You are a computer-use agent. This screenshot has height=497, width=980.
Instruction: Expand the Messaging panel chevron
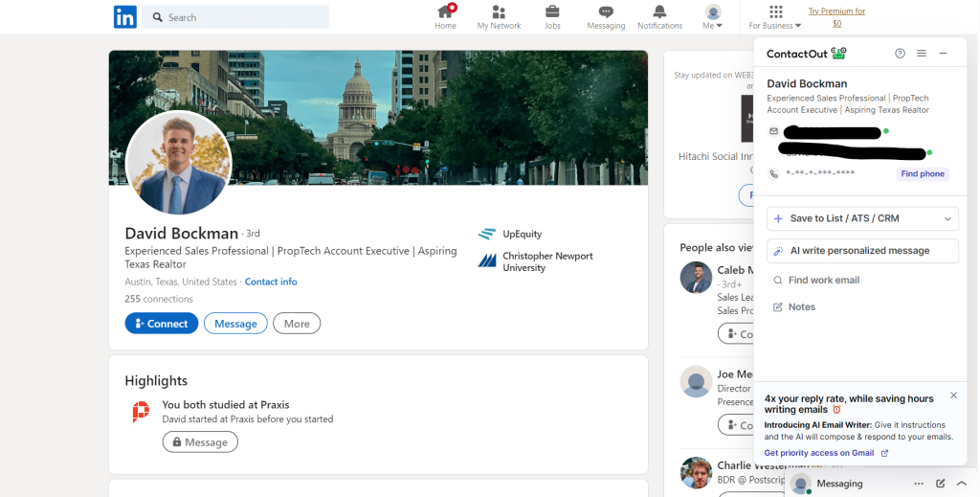coord(962,484)
